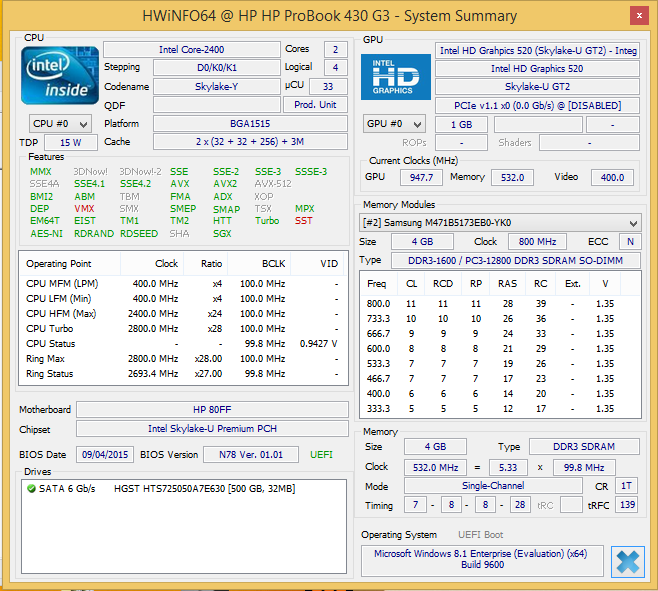Click the Platform value BGA1515
Image resolution: width=658 pixels, height=591 pixels.
pos(250,124)
